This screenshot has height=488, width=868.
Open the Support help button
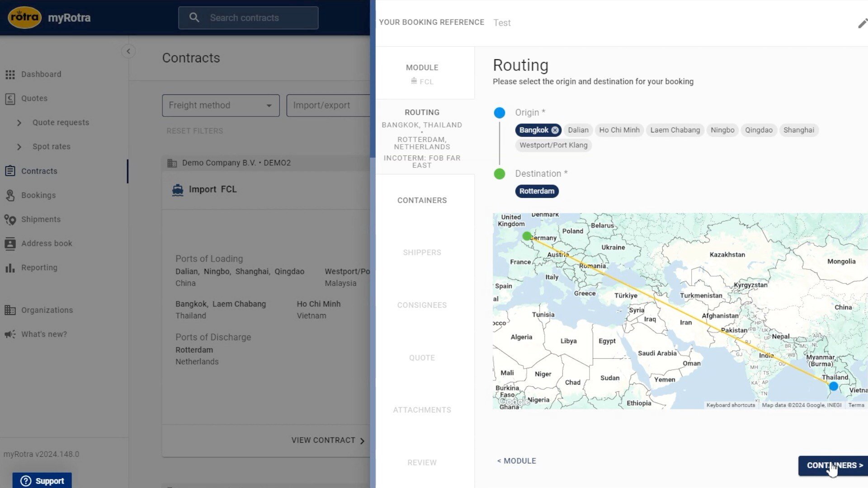click(42, 481)
